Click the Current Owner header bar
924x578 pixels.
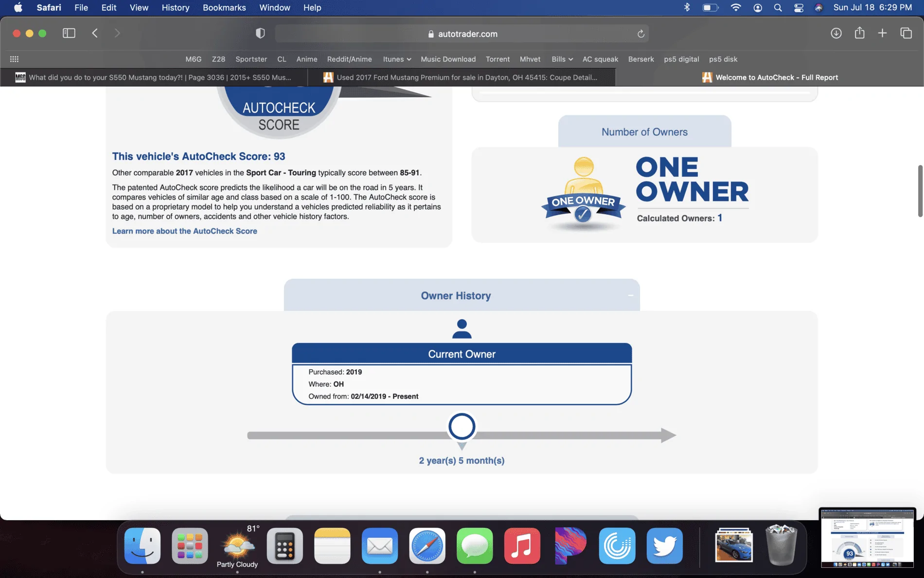[x=462, y=354]
